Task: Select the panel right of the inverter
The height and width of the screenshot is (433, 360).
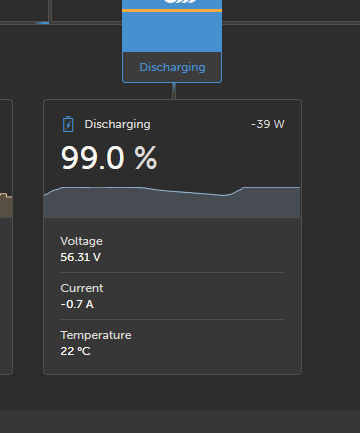Action: point(291,11)
